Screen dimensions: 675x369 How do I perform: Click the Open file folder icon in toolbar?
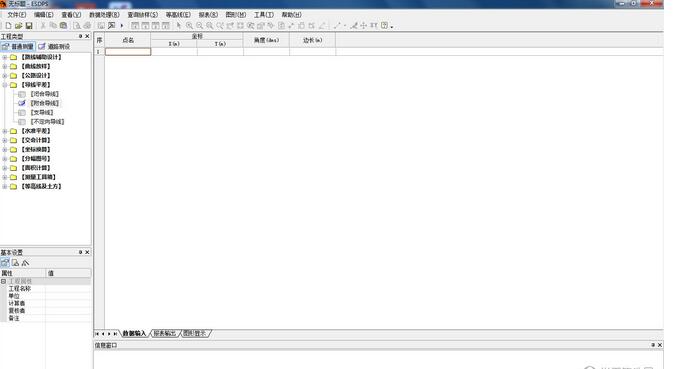point(19,26)
